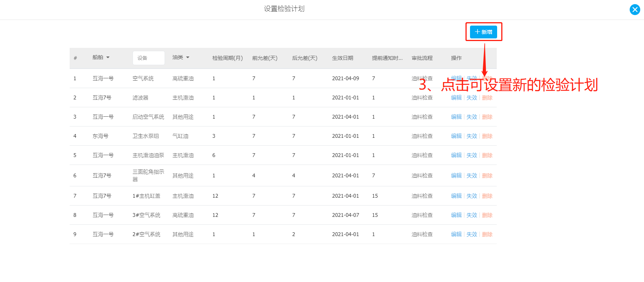Delete the 主机滑油油泵 plan
The width and height of the screenshot is (644, 282).
coord(487,155)
